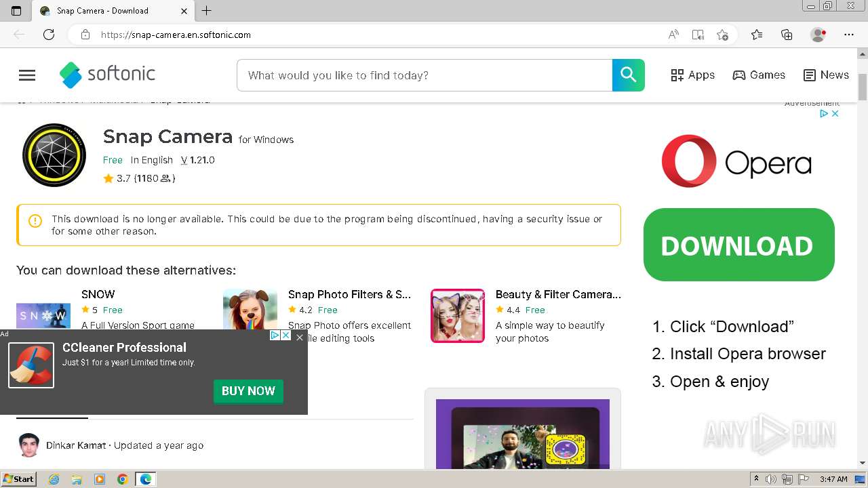Launch Windows Media Player from taskbar

click(100, 479)
